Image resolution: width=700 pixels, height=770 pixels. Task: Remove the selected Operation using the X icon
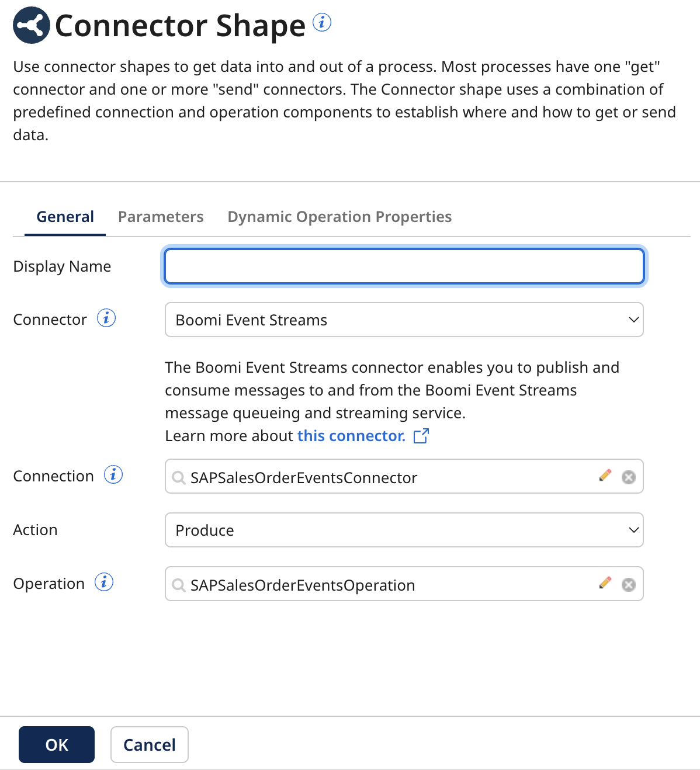[x=629, y=584]
